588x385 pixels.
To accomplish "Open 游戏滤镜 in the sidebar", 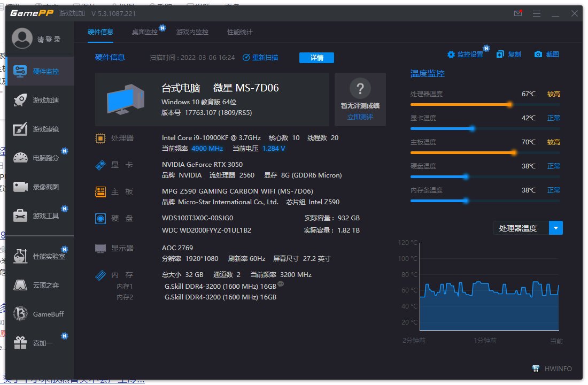I will click(x=40, y=129).
